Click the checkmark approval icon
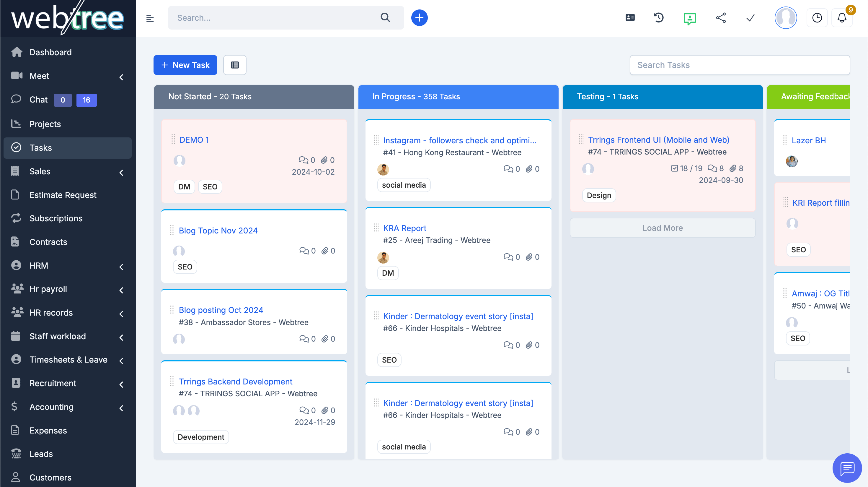The height and width of the screenshot is (487, 868). tap(750, 17)
